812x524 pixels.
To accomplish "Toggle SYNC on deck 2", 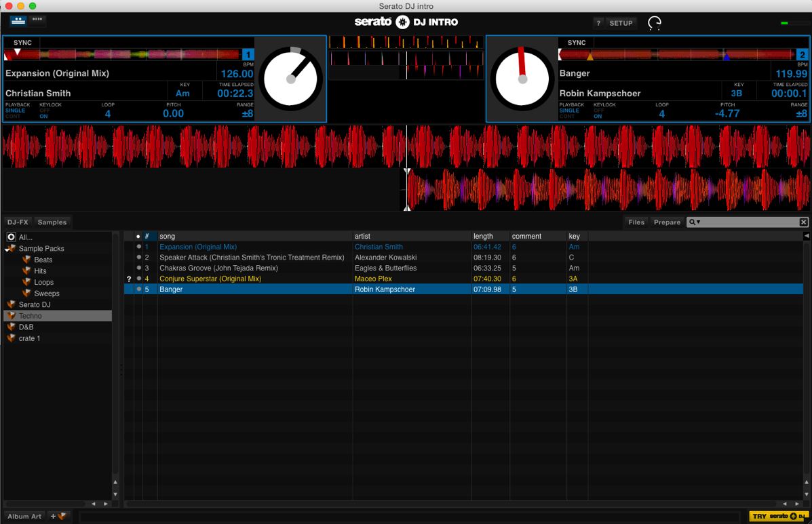I will [577, 43].
